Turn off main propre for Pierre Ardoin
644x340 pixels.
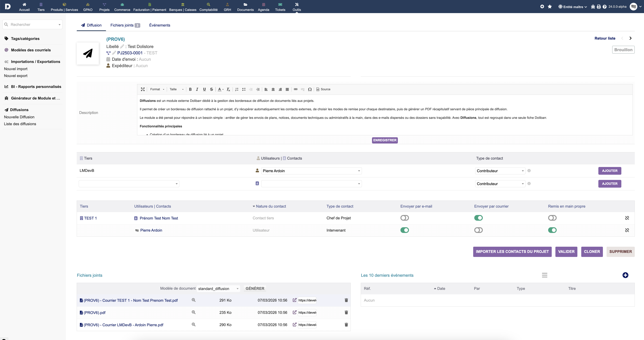click(552, 230)
